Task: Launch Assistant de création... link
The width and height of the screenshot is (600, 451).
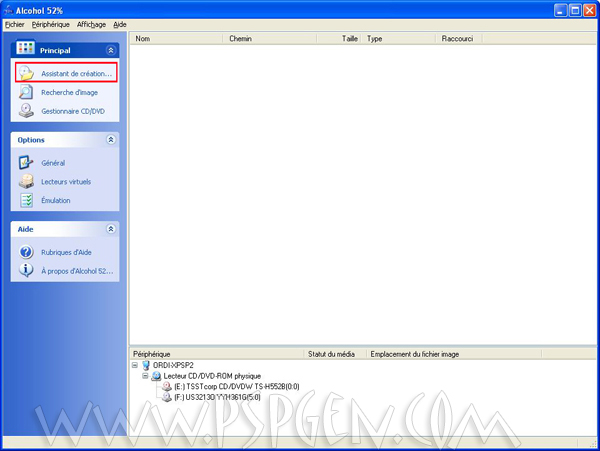Action: pyautogui.click(x=77, y=73)
